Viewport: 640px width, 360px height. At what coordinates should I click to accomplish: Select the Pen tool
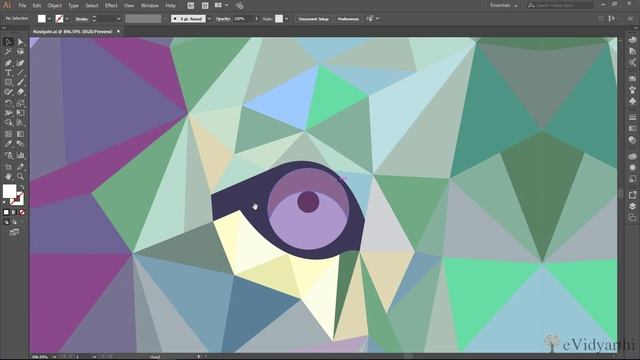click(8, 63)
